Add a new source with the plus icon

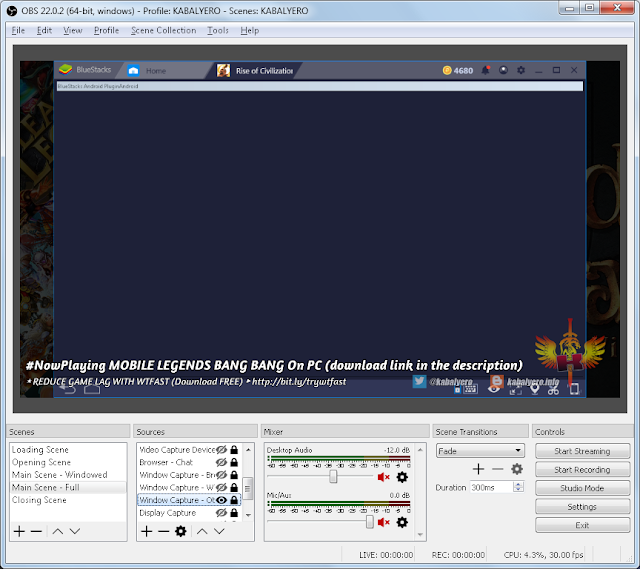pyautogui.click(x=147, y=531)
